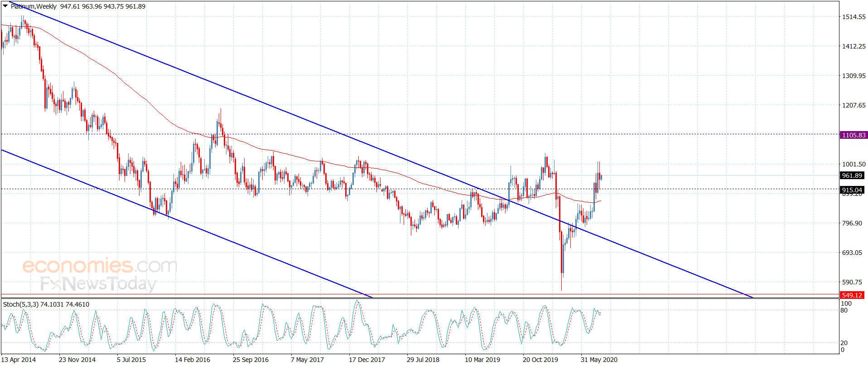Select the black 961.89 current price label

click(x=852, y=176)
